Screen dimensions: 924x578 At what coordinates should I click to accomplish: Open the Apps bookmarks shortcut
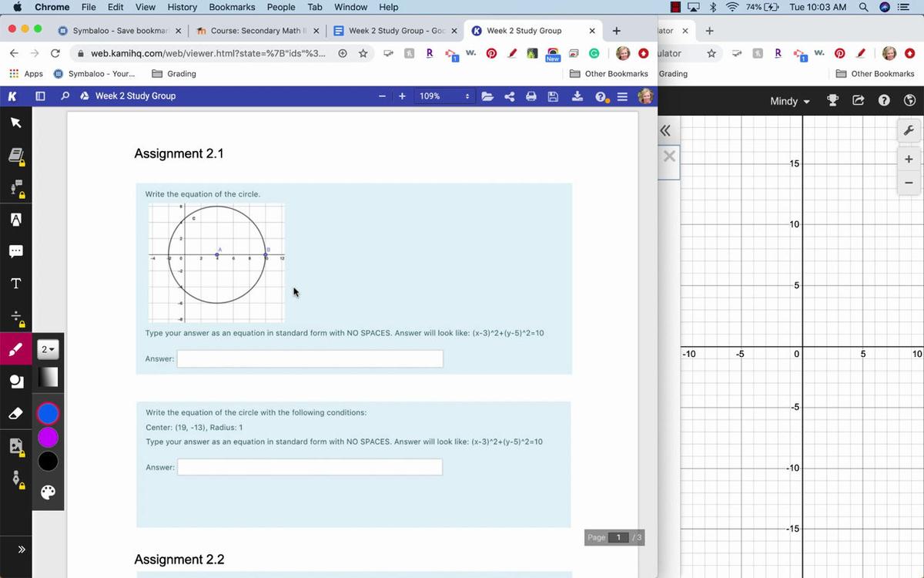click(26, 74)
